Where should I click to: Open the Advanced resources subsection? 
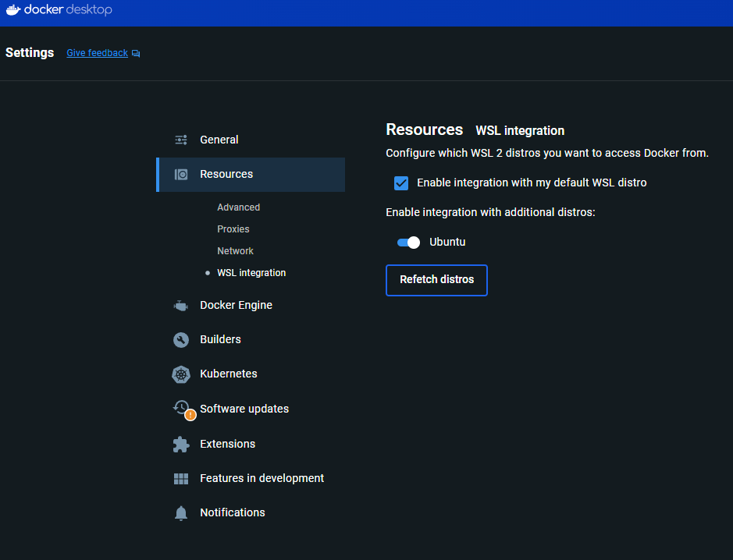point(238,207)
